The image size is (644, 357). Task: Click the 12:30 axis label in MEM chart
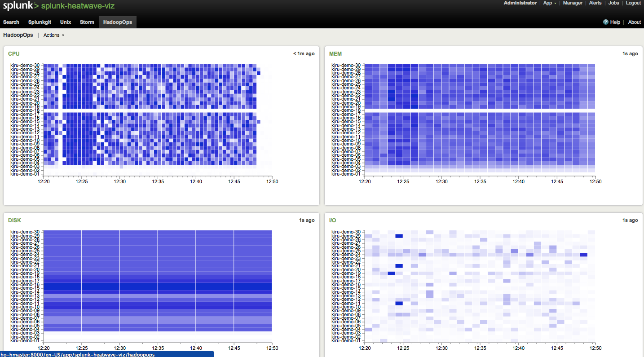pos(442,181)
